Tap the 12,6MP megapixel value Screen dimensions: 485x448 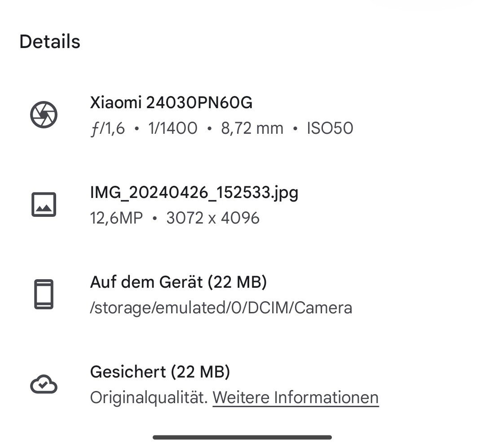(x=116, y=219)
